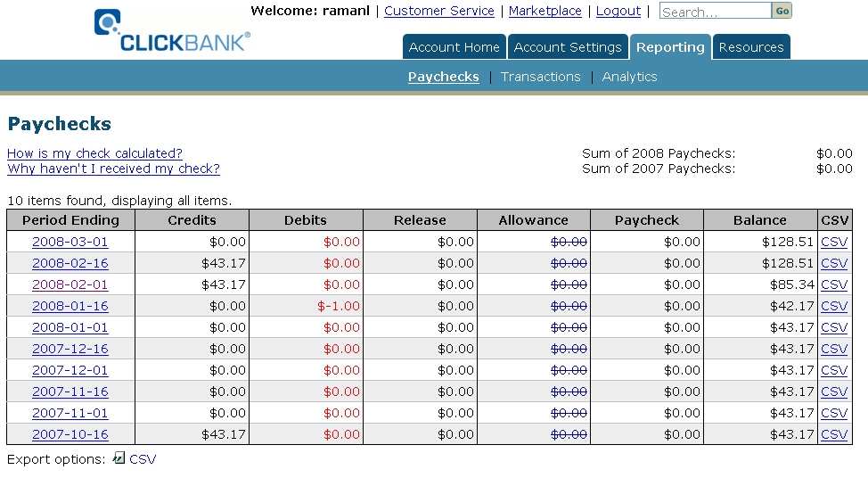The image size is (868, 478).
Task: Go to the Transactions sub-tab
Action: tap(540, 77)
